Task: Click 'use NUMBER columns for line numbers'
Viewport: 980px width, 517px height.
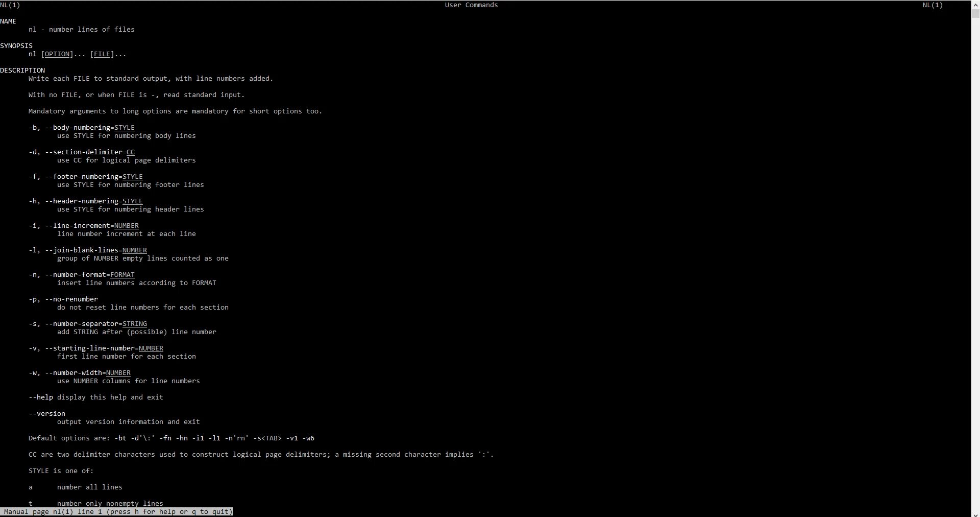Action: (x=129, y=381)
